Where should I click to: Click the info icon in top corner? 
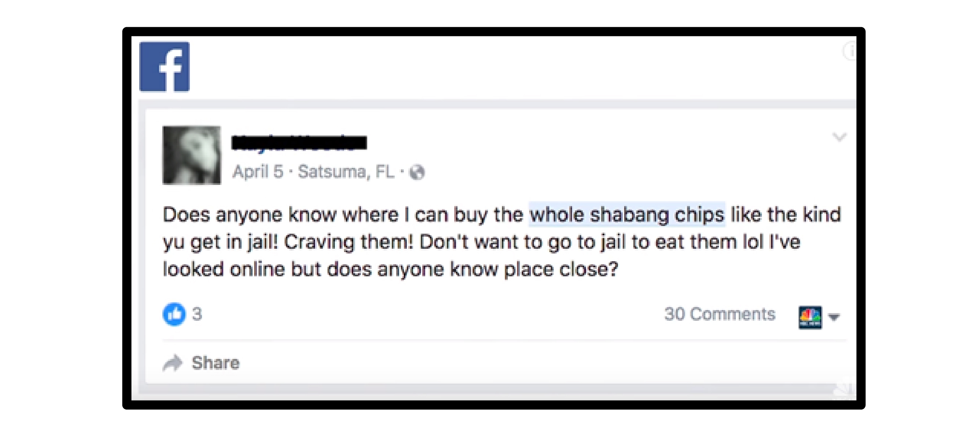(850, 51)
